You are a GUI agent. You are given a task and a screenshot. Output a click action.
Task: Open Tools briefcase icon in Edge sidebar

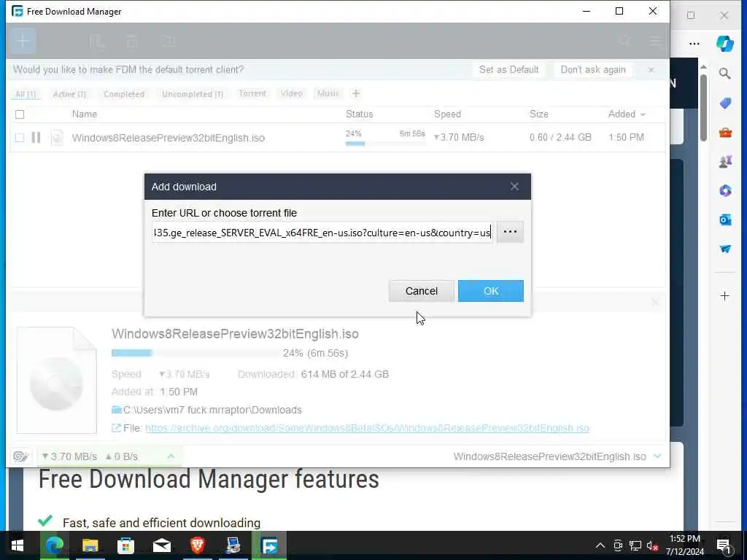[x=725, y=133]
